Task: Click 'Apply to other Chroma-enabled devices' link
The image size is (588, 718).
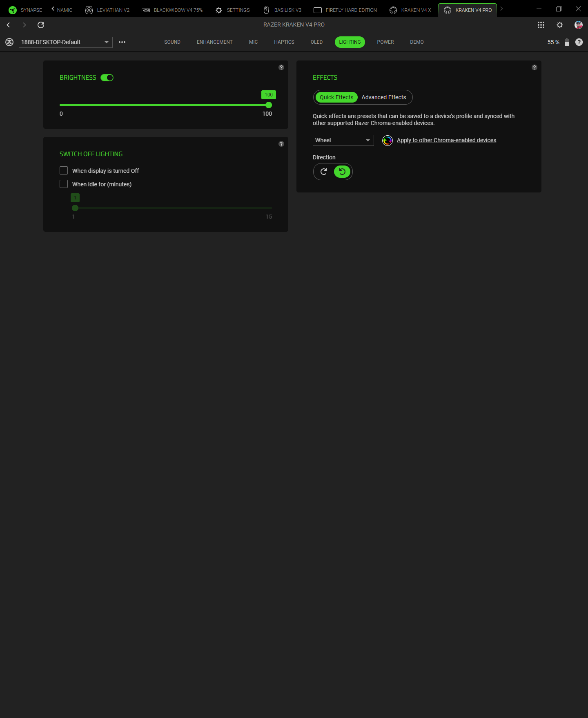Action: point(447,140)
